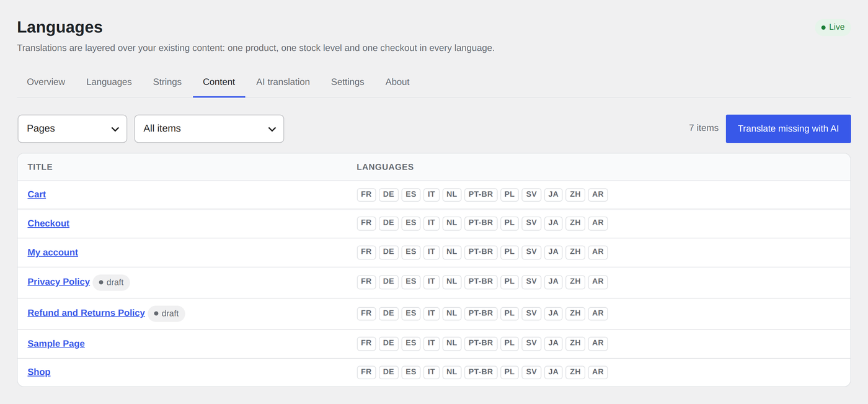The height and width of the screenshot is (404, 868).
Task: Click the 7 items count text
Action: point(704,128)
